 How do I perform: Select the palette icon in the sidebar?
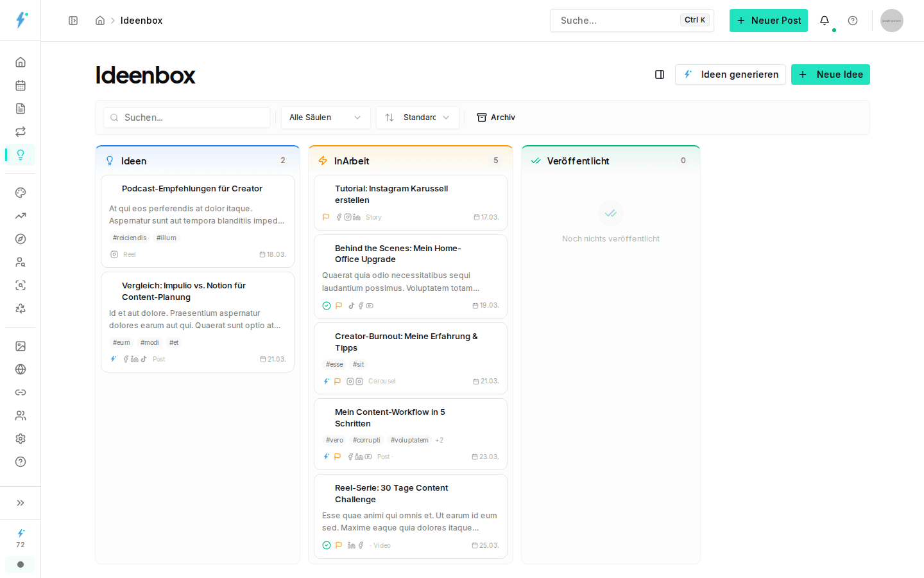[20, 192]
